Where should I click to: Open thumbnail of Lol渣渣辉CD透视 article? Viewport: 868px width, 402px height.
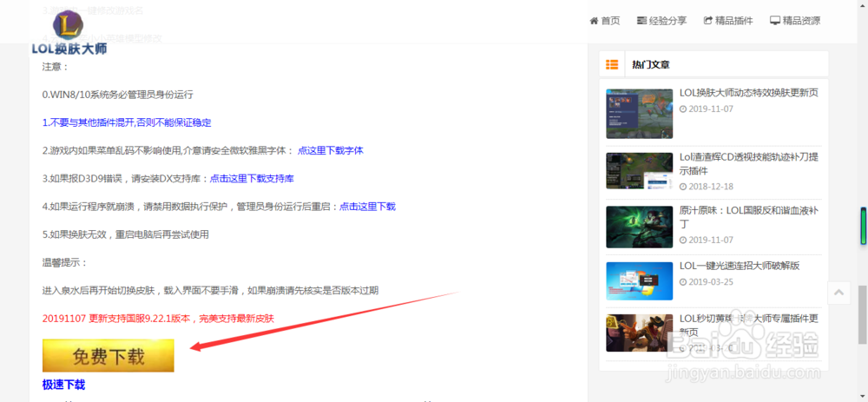(640, 170)
